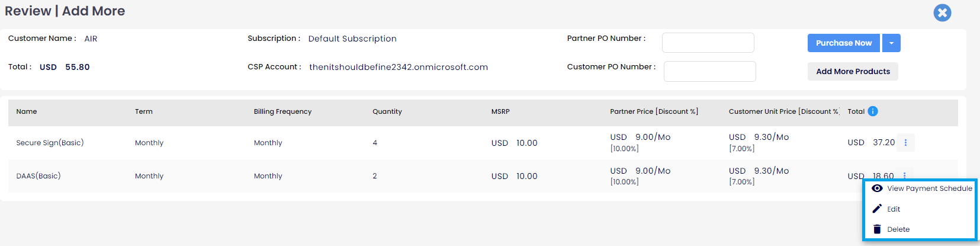Click the trash can Delete icon
Screen dimensions: 980x246
click(877, 229)
